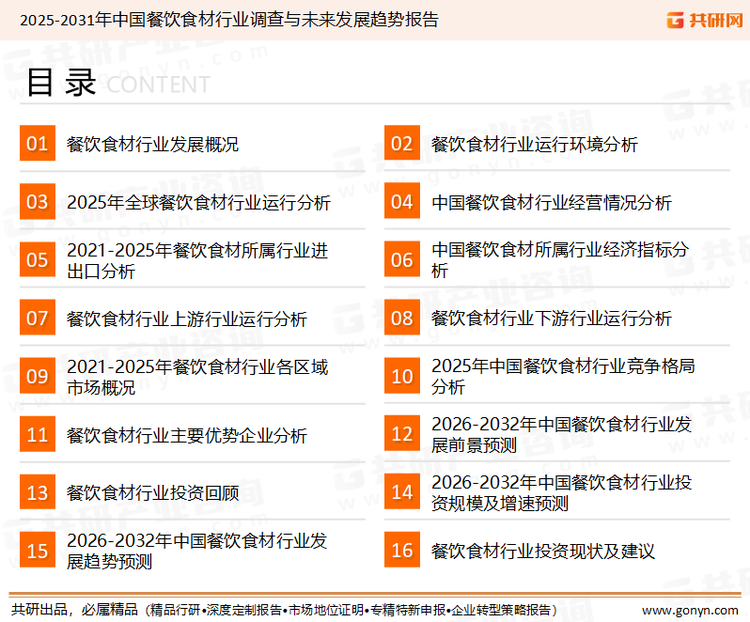This screenshot has width=750, height=622.
Task: Go to 中国餐饮食材行业经营情况分析
Action: click(x=551, y=203)
